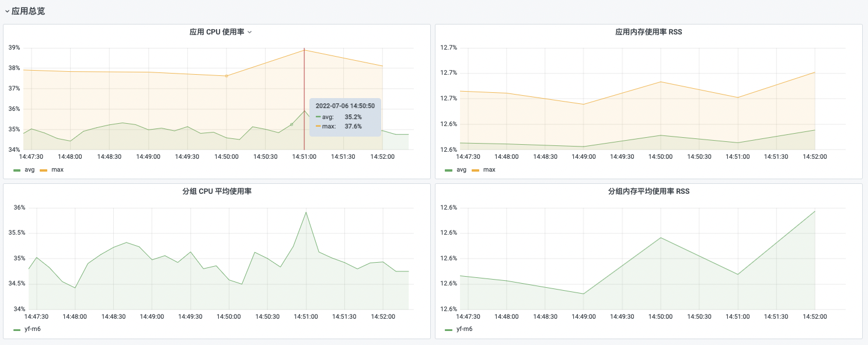Screen dimensions: 868x345
Task: Open the 分组 CPU 平均使用率 panel title menu
Action: (217, 191)
